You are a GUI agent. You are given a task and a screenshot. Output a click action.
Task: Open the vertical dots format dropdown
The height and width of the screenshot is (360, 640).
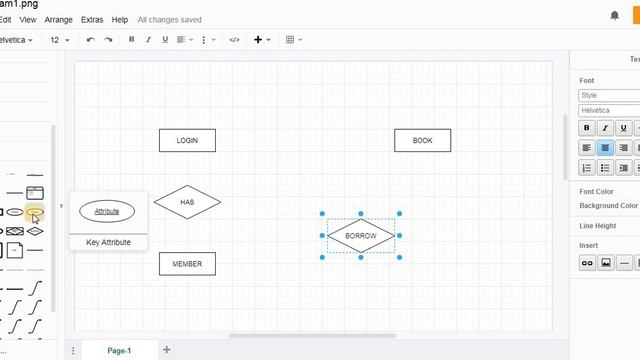click(x=208, y=40)
